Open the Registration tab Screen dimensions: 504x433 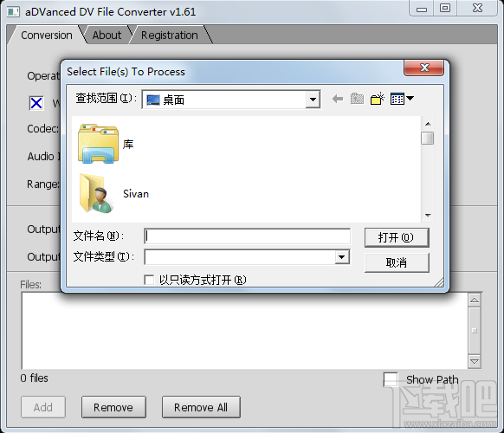pyautogui.click(x=170, y=35)
